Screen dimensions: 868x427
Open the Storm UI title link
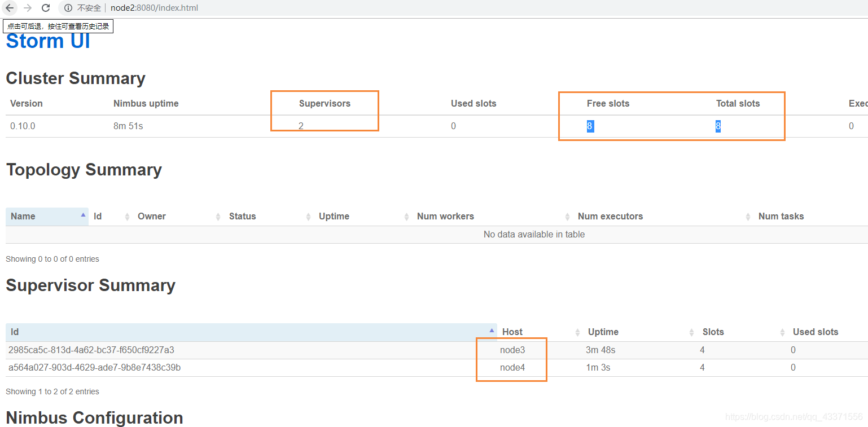(48, 41)
